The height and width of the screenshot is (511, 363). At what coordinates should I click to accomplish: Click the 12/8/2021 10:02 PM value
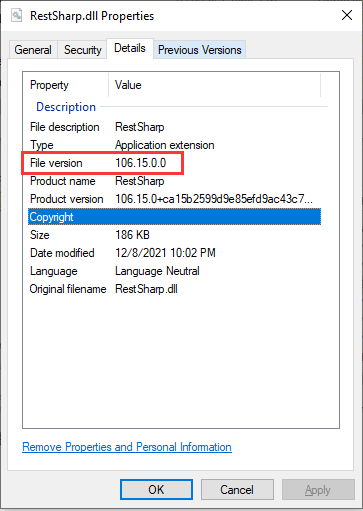pyautogui.click(x=165, y=253)
